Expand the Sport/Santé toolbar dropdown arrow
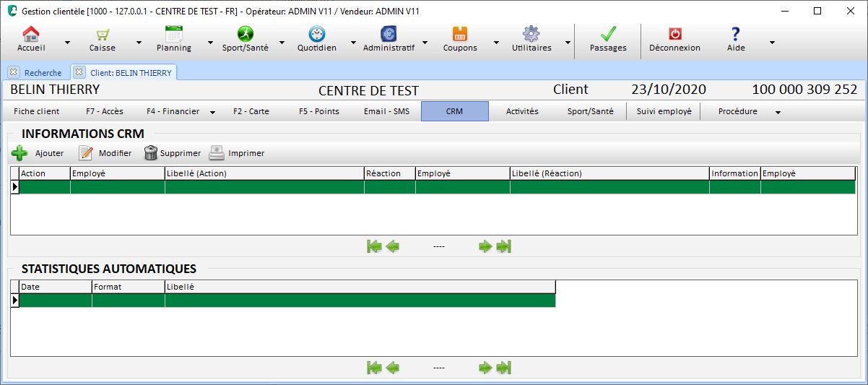The width and height of the screenshot is (868, 385). 282,43
